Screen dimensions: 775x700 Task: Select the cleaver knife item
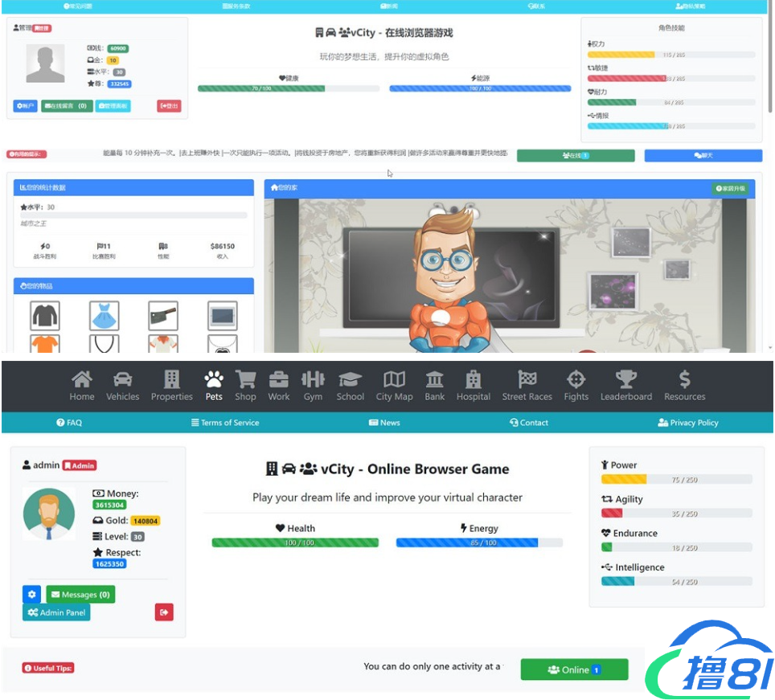click(x=163, y=316)
